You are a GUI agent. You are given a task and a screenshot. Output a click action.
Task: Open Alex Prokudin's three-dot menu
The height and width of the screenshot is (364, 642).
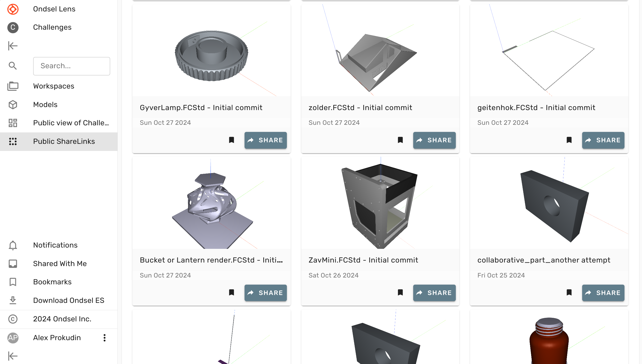click(105, 338)
